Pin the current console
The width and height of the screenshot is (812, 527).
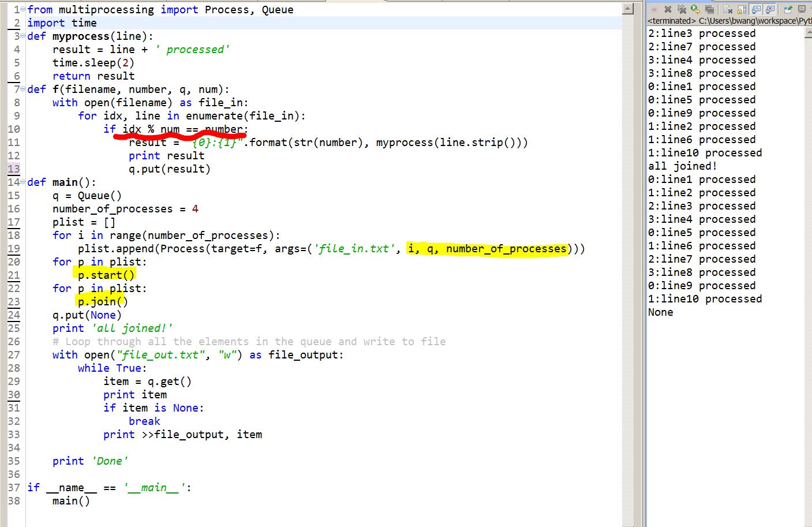[788, 9]
